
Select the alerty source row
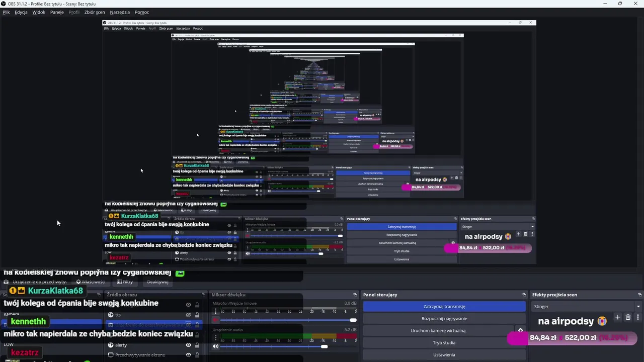(153, 345)
